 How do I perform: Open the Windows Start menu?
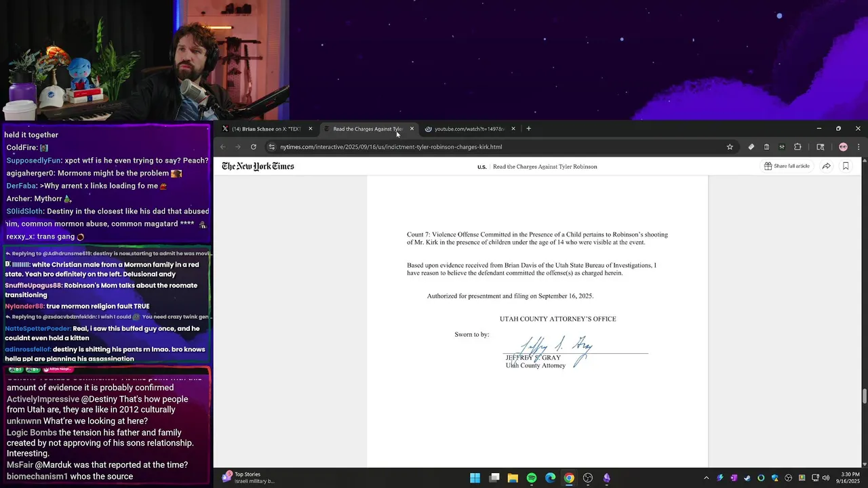[x=475, y=478]
